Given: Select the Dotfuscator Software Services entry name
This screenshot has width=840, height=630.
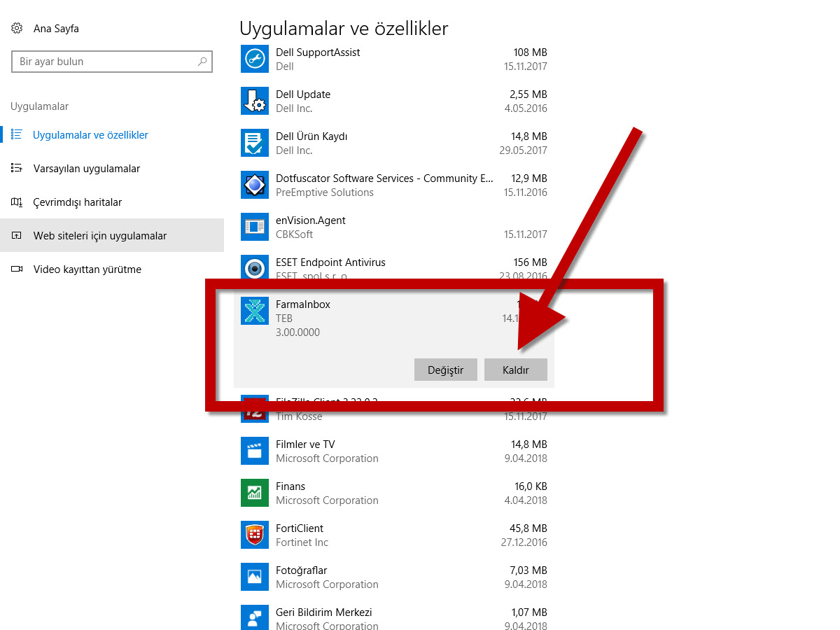Looking at the screenshot, I should point(385,178).
